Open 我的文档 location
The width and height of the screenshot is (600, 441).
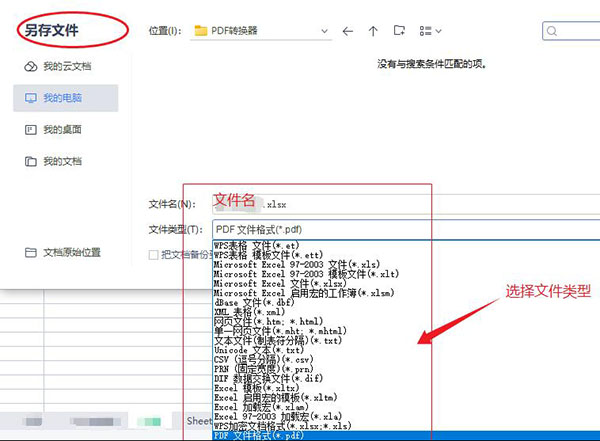60,161
